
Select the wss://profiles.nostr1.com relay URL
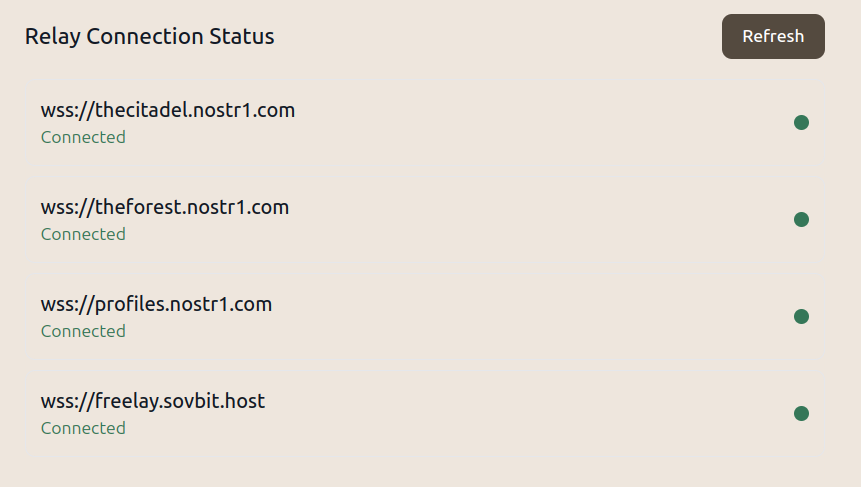coord(156,305)
